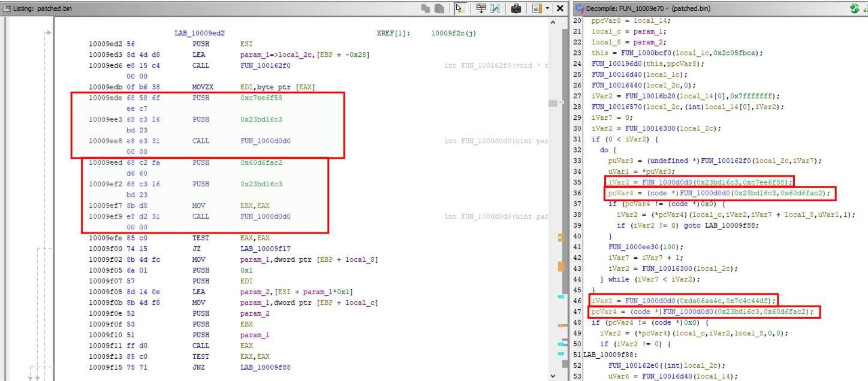Click the snapshot camera icon in Listing toolbar
This screenshot has height=381, width=868.
(x=516, y=7)
